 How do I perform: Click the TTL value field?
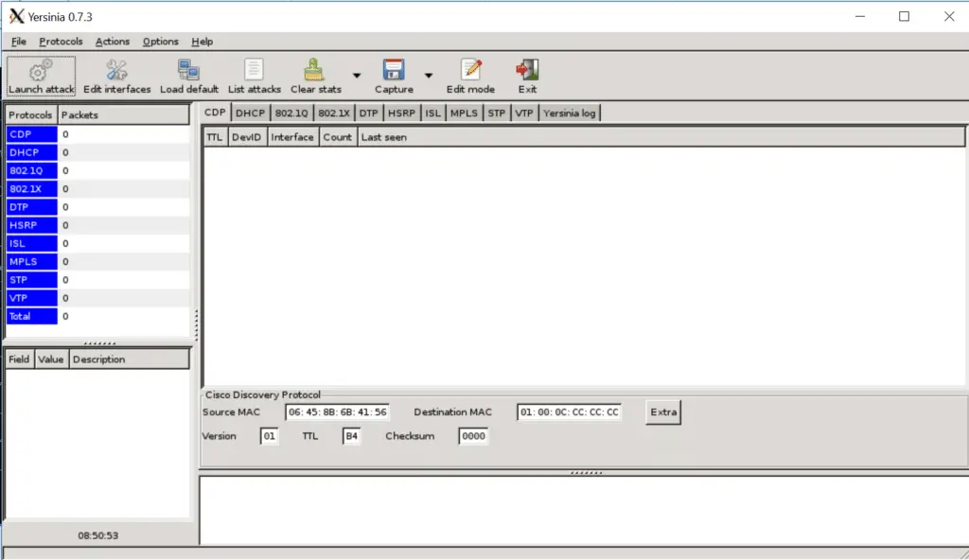coord(350,436)
